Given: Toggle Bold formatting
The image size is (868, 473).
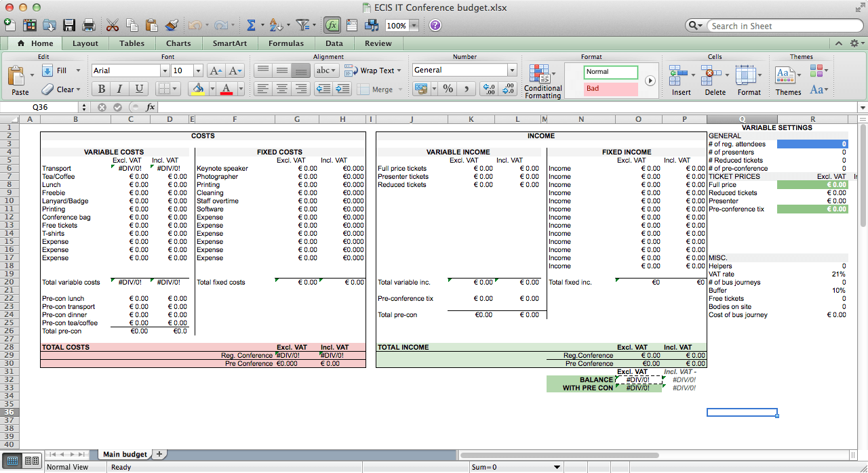Looking at the screenshot, I should click(x=102, y=89).
